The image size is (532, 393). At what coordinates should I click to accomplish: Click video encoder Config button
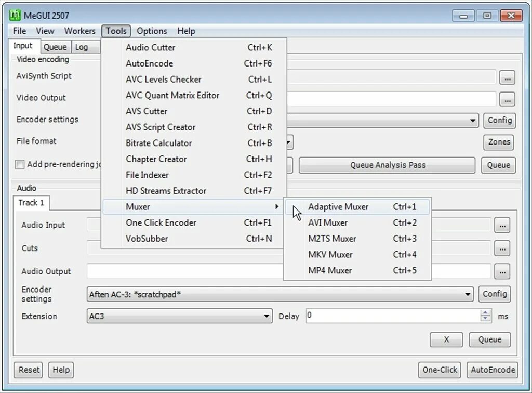click(x=499, y=121)
